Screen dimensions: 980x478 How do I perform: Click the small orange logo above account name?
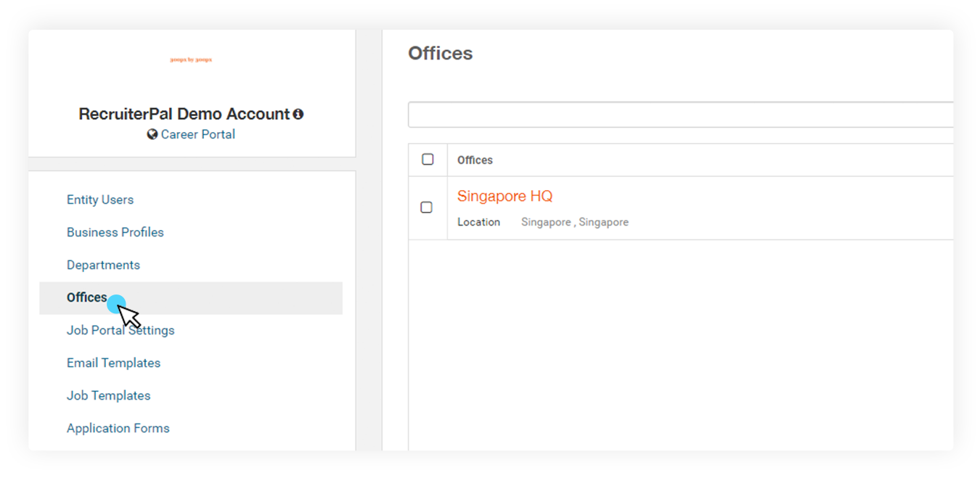click(191, 59)
